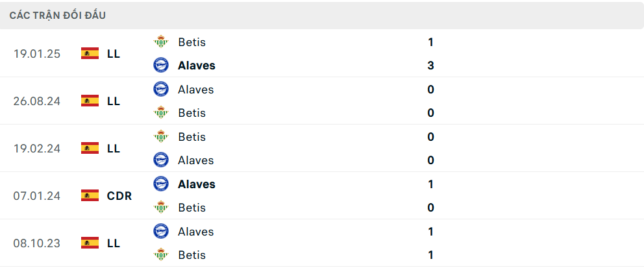Click Spain flag beside 19.01.25 date
This screenshot has height=268, width=644.
pos(90,53)
